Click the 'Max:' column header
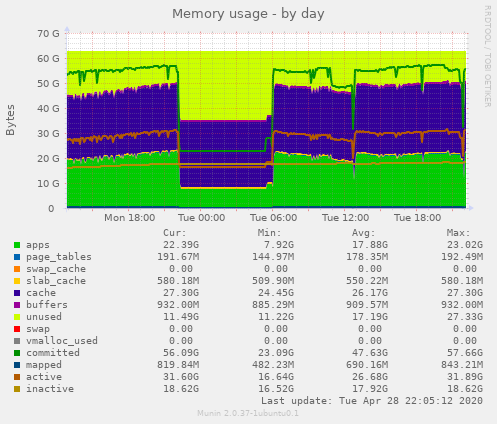This screenshot has width=497, height=424. (x=459, y=233)
